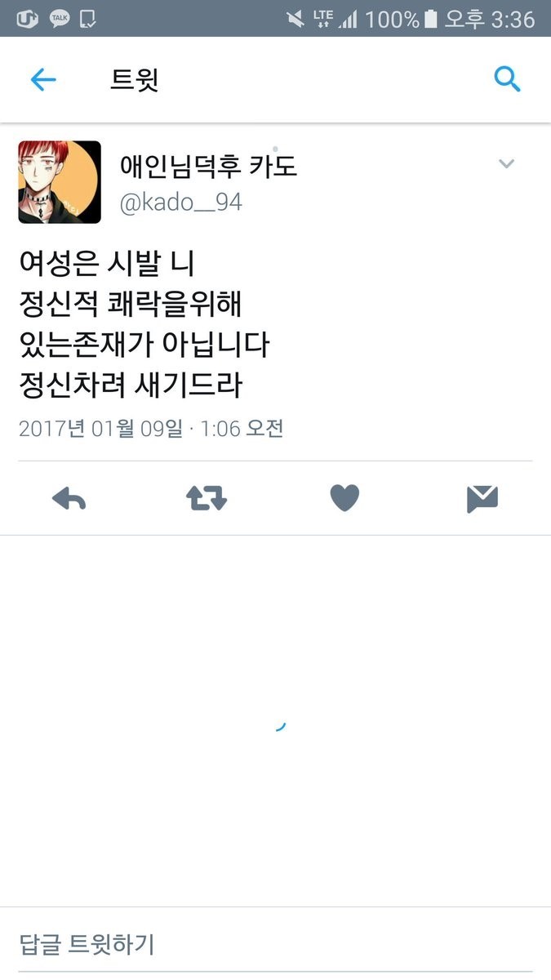
Task: Open the kado__94 profile avatar
Action: click(60, 182)
